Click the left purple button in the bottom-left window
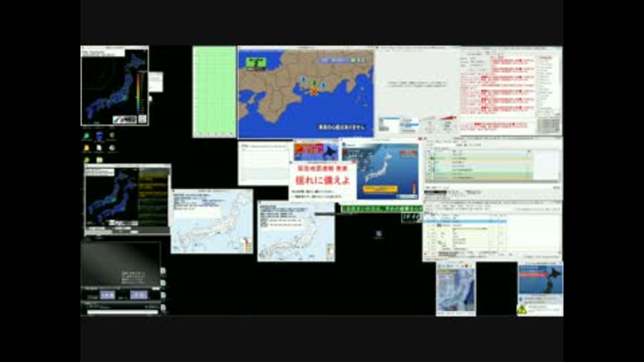This screenshot has height=362, width=644. pos(107,295)
